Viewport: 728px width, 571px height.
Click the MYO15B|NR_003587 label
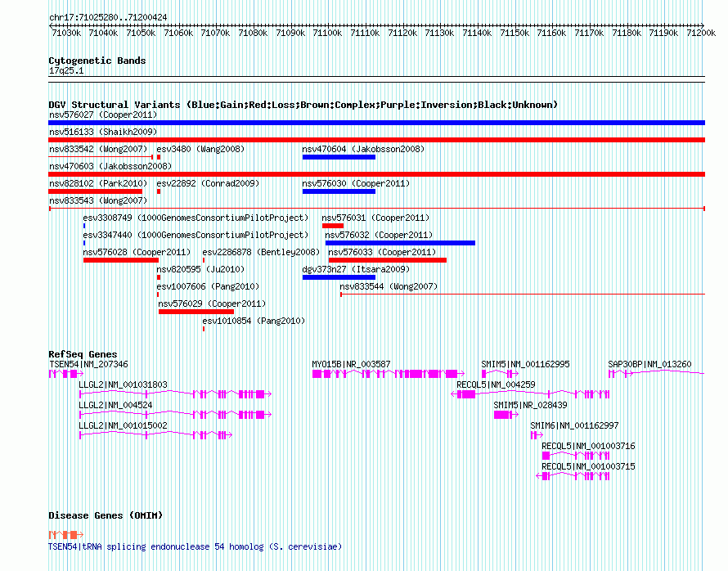point(352,365)
